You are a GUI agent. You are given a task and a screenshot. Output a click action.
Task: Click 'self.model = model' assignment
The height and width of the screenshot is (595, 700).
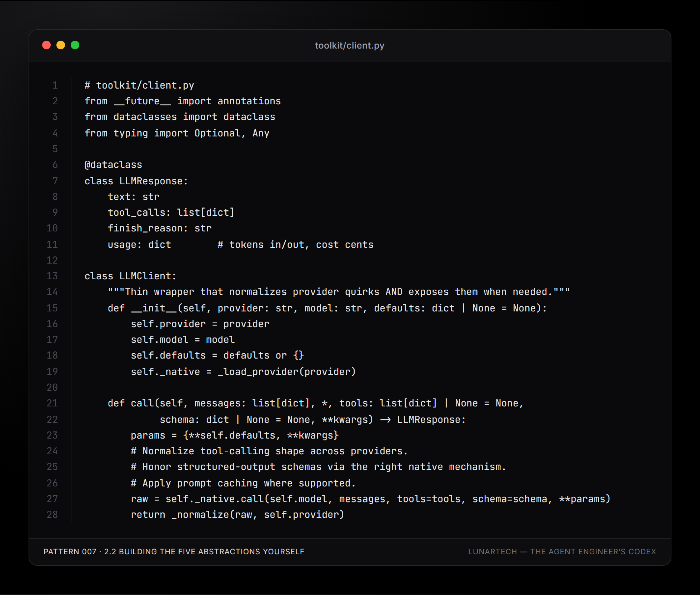[x=183, y=340]
